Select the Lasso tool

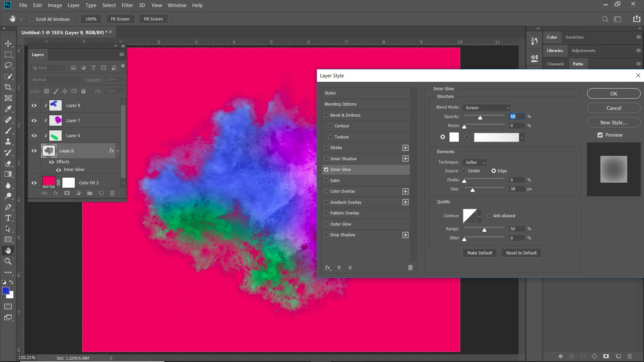[x=8, y=65]
